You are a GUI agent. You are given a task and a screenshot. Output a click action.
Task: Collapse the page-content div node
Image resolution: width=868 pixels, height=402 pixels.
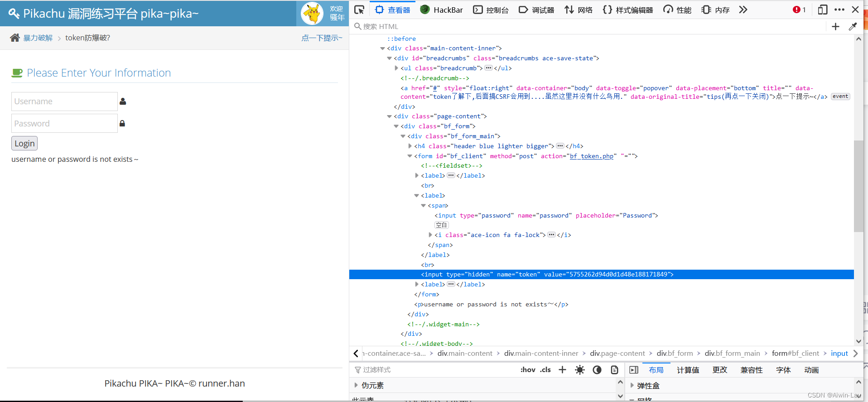click(x=389, y=116)
